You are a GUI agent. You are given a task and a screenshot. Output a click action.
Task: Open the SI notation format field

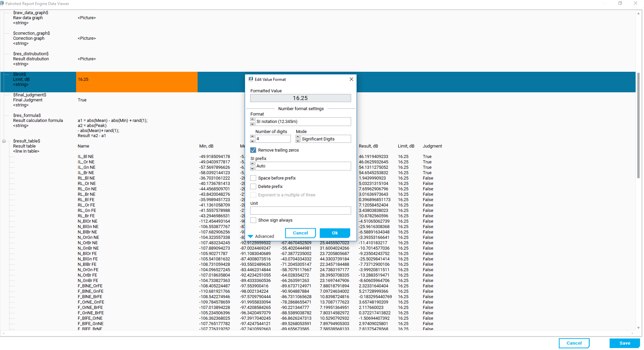coord(303,122)
